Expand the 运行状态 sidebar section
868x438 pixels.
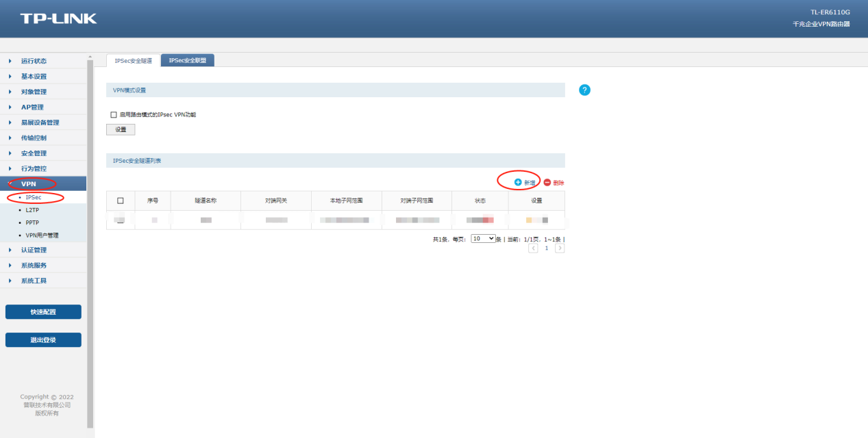[34, 61]
